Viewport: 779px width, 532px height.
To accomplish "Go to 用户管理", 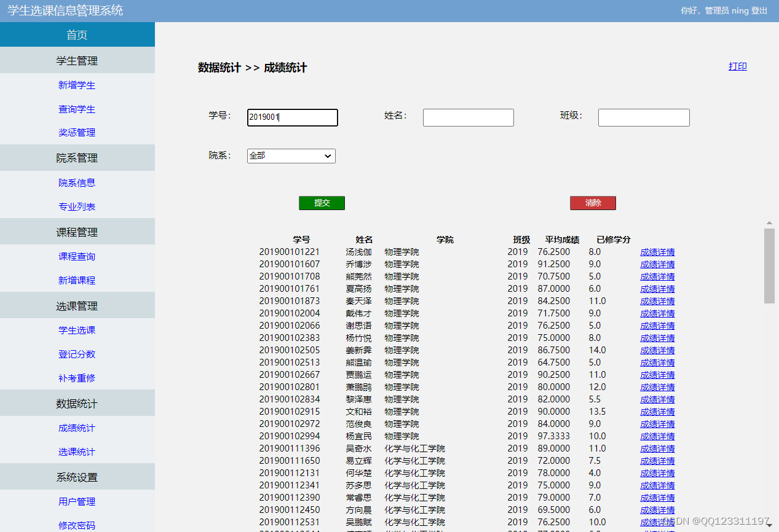I will coord(77,502).
